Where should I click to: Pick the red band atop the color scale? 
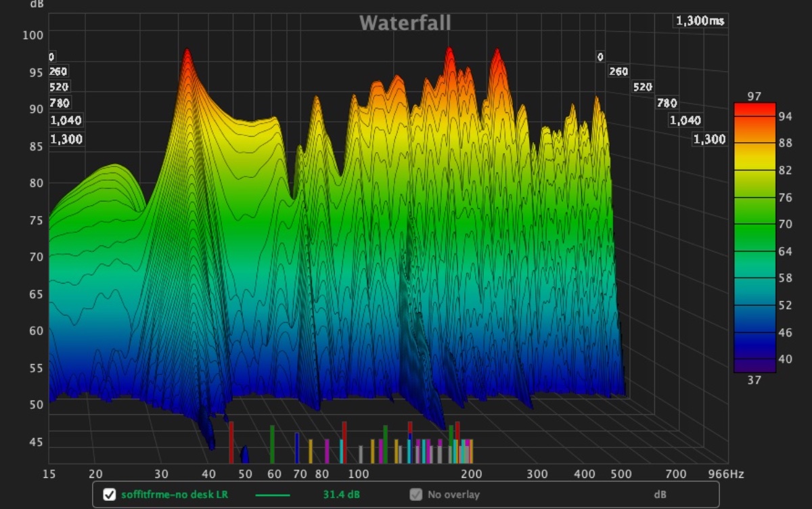[x=754, y=110]
